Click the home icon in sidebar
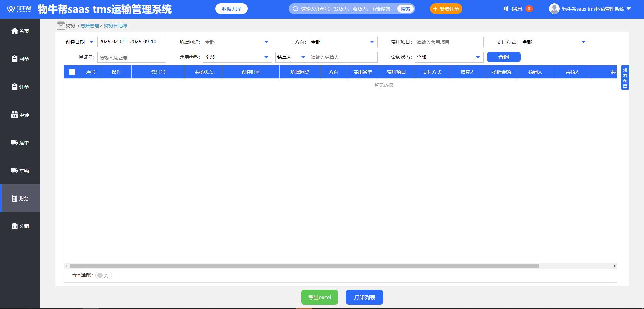This screenshot has height=309, width=644. coord(15,31)
